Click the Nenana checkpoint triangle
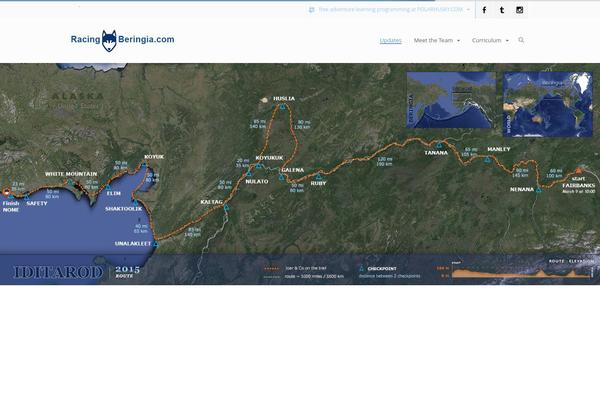This screenshot has height=400, width=600. click(538, 189)
